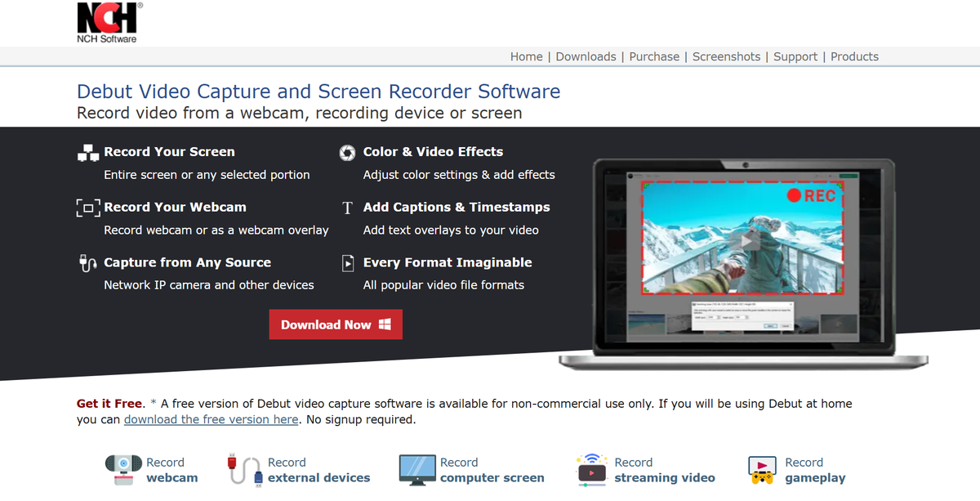The height and width of the screenshot is (501, 980).
Task: Click the Download Now button
Action: coord(336,324)
